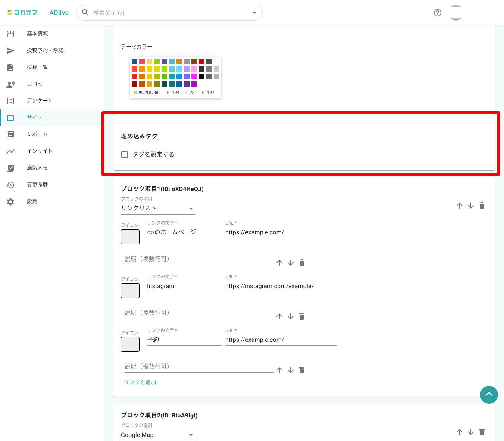Click the scroll-to-top round button
Screen dimensions: 504x441
pyautogui.click(x=489, y=395)
